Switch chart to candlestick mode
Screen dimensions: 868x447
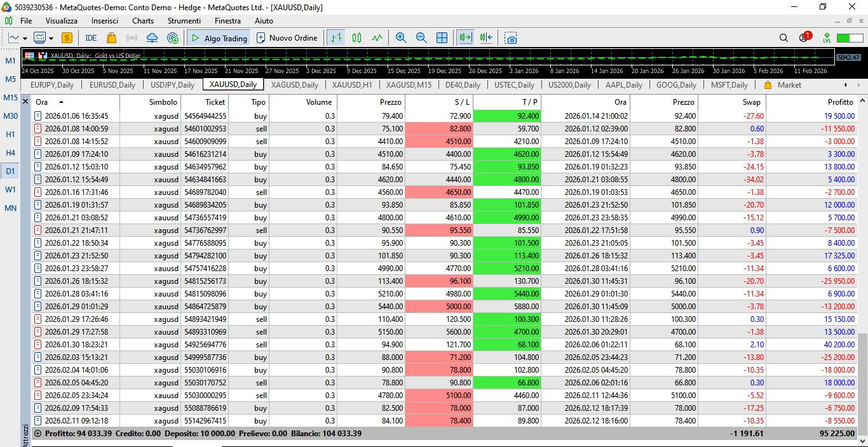[356, 38]
